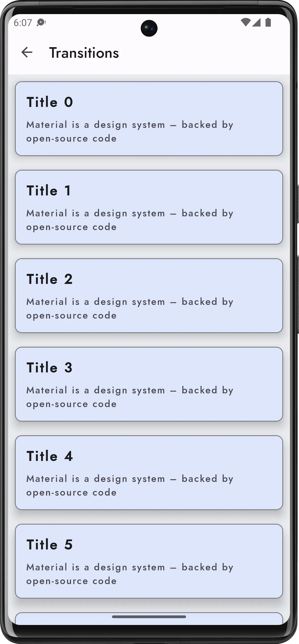Screen dimensions: 299x644
Task: Tap the notification icon beside the clock
Action: pos(41,23)
